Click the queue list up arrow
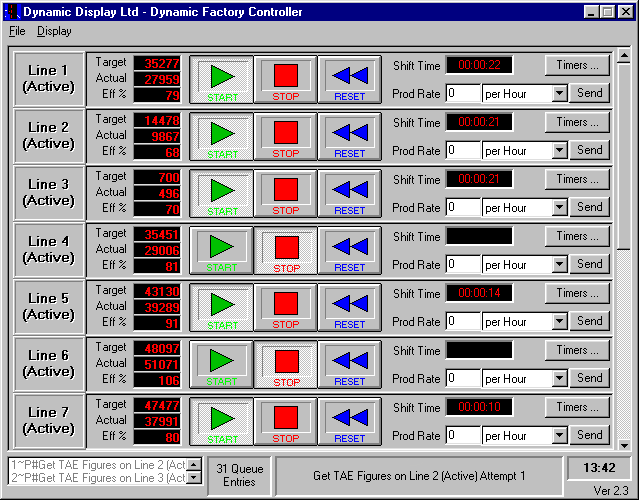The image size is (639, 500). point(194,464)
